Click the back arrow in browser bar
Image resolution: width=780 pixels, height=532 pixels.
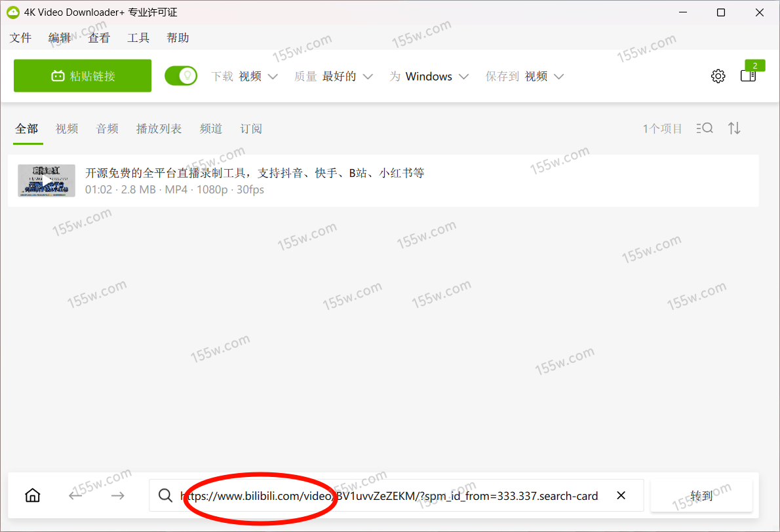click(75, 496)
